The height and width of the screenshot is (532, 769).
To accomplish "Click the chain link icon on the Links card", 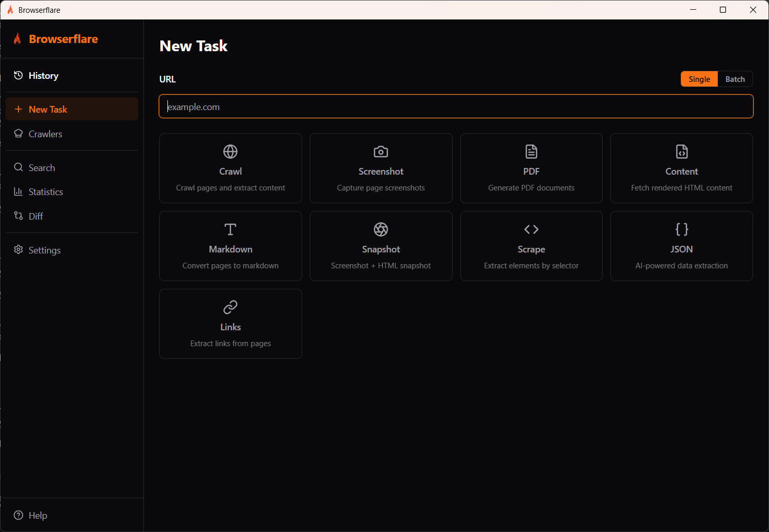I will click(230, 307).
